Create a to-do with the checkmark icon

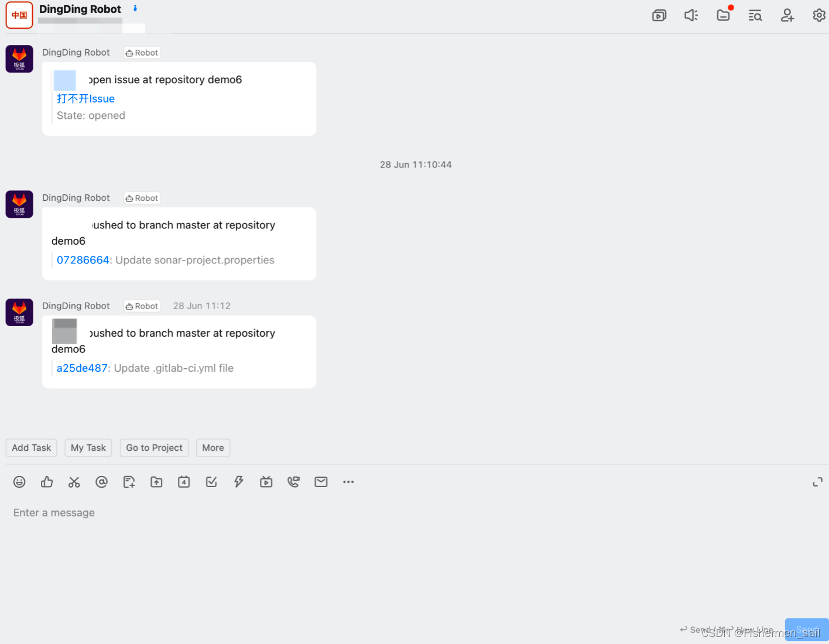pos(211,482)
